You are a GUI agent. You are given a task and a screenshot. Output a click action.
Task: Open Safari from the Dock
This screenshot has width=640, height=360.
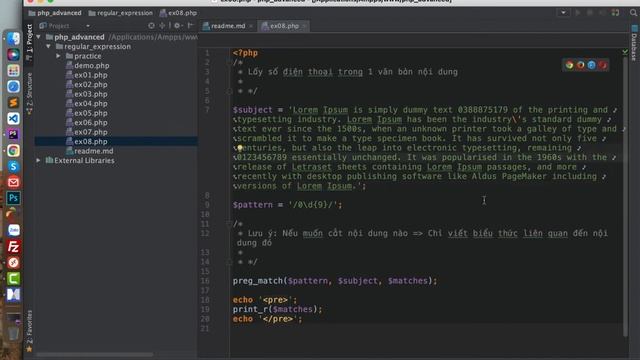tap(13, 87)
